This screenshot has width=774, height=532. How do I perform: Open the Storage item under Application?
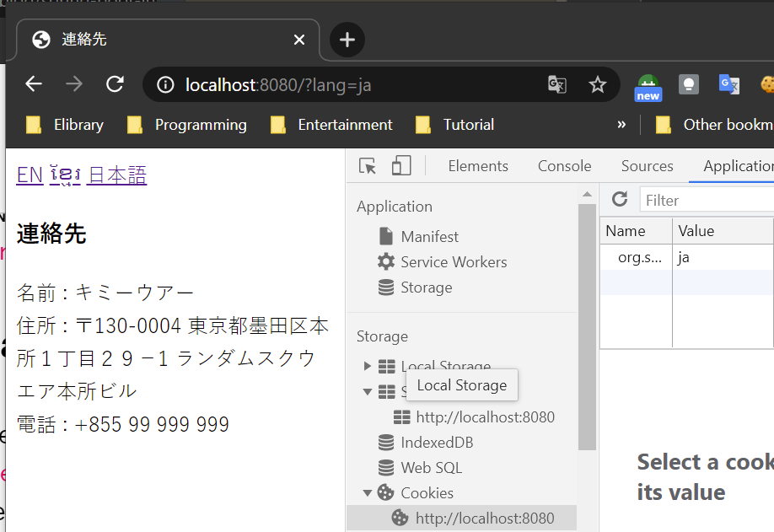[x=415, y=287]
